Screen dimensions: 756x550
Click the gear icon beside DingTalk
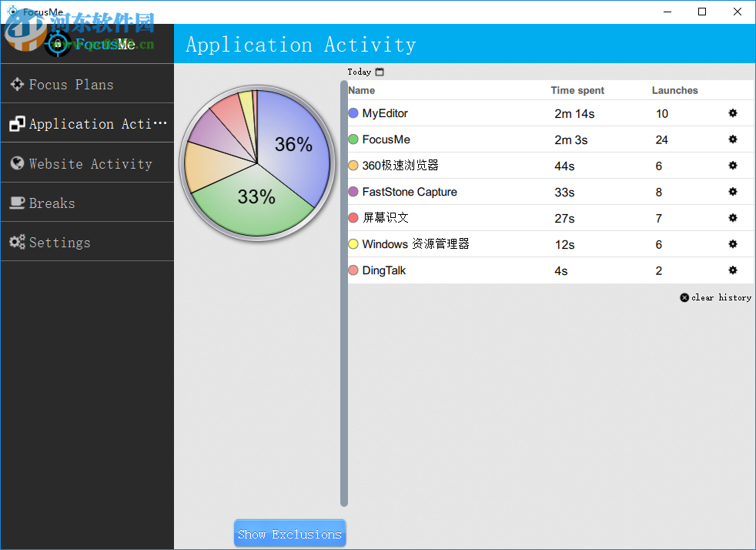732,270
